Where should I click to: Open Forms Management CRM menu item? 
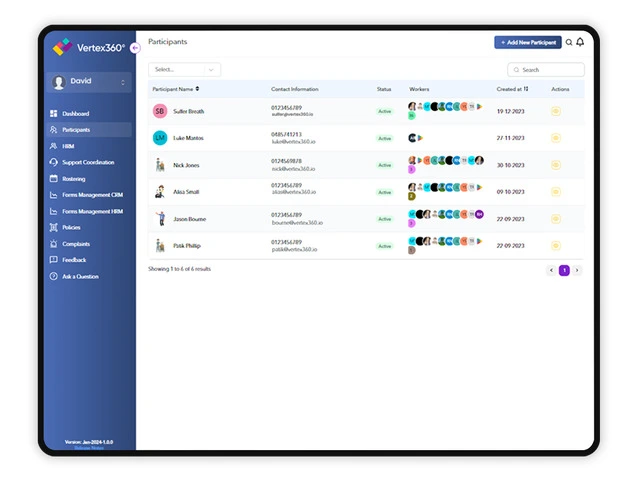pyautogui.click(x=92, y=195)
